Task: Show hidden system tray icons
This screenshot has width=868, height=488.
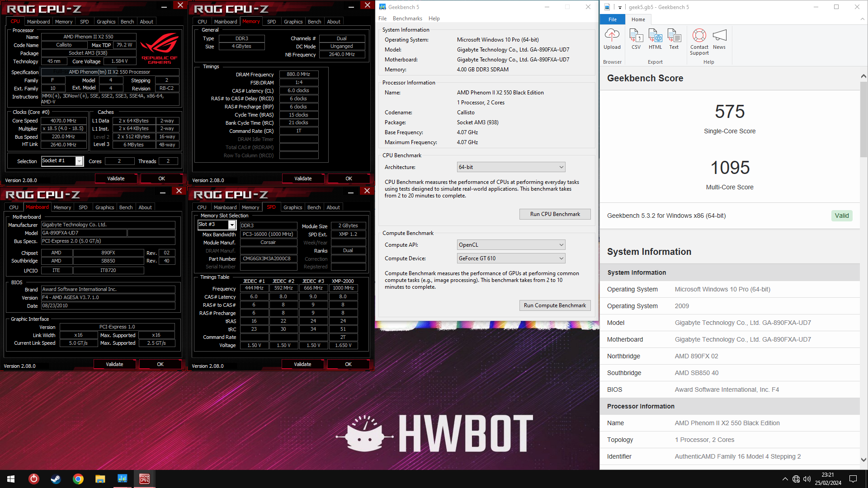Action: point(785,479)
